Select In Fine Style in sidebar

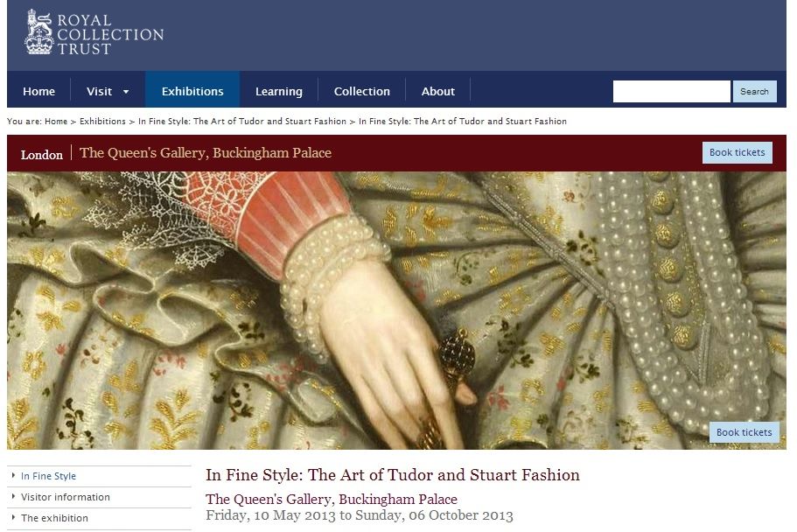click(48, 477)
